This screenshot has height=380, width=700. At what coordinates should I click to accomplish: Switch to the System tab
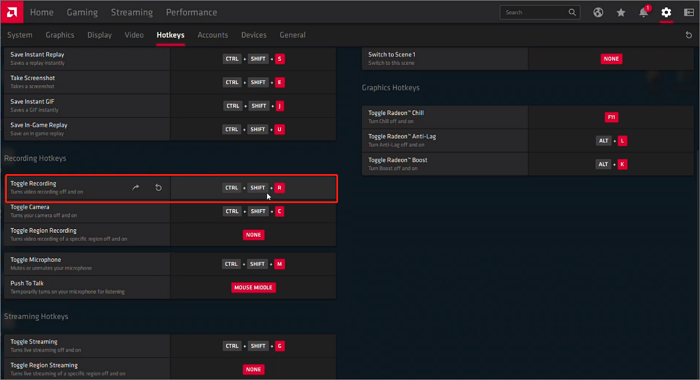click(20, 35)
